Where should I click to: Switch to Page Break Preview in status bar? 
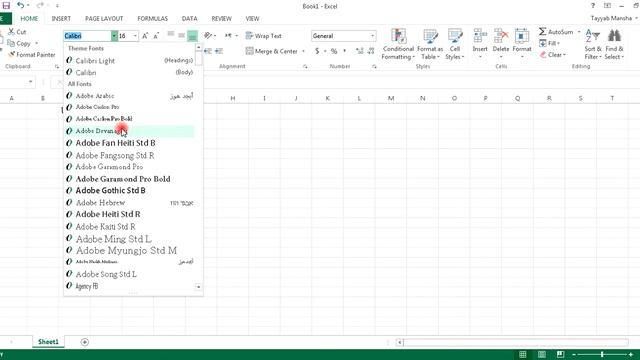[x=560, y=354]
